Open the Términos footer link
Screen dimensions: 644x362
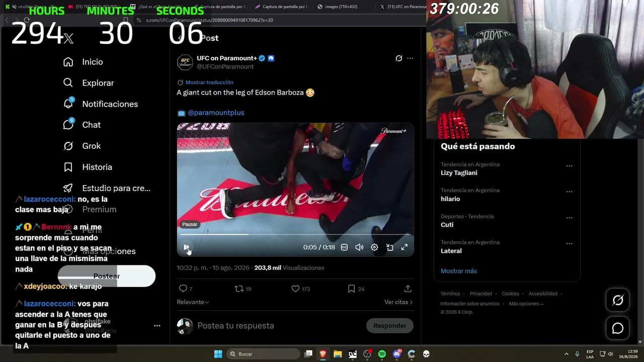(450, 294)
